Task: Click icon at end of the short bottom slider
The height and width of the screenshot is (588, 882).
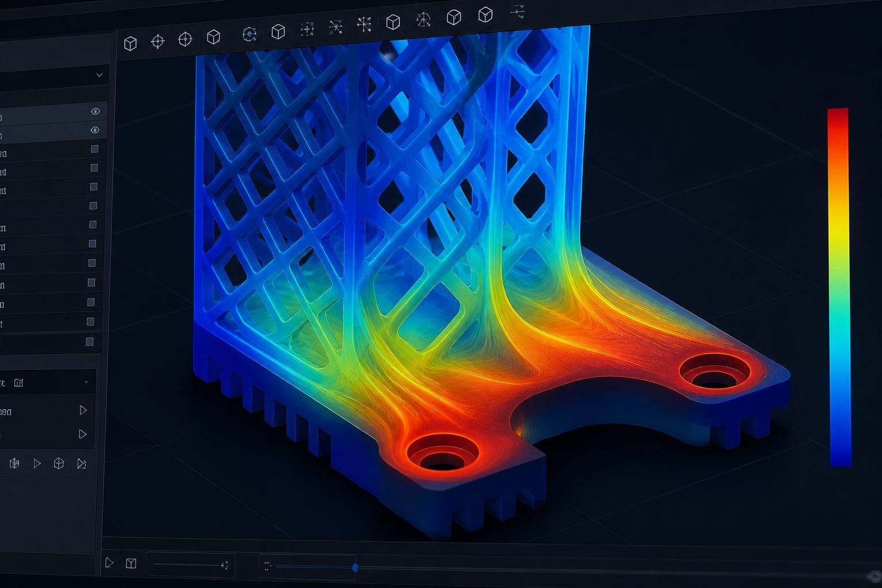Action: click(x=225, y=565)
